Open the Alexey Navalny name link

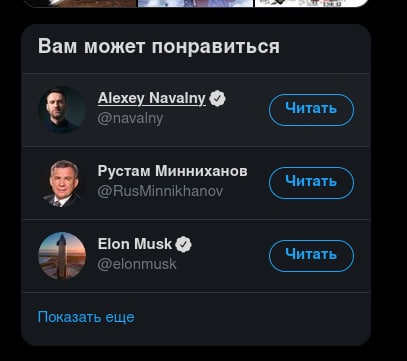(152, 99)
